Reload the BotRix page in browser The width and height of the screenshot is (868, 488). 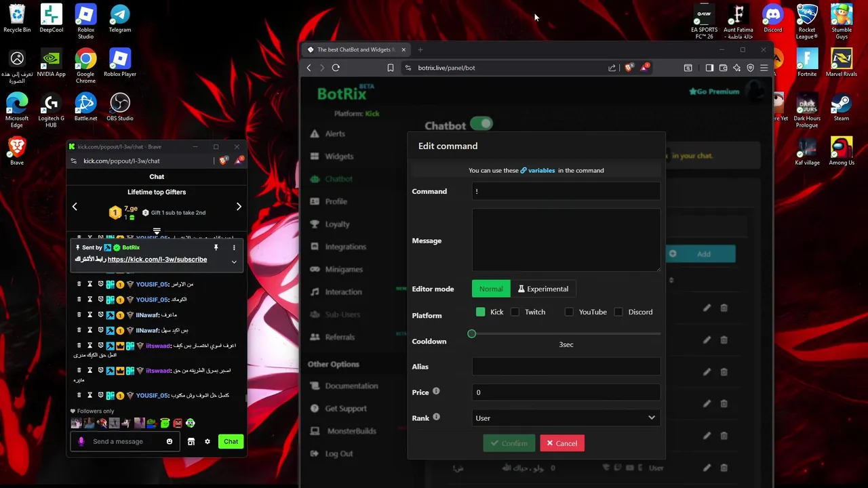coord(336,68)
